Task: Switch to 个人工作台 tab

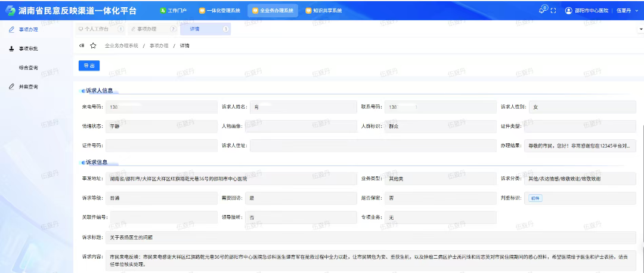Action: [97, 29]
